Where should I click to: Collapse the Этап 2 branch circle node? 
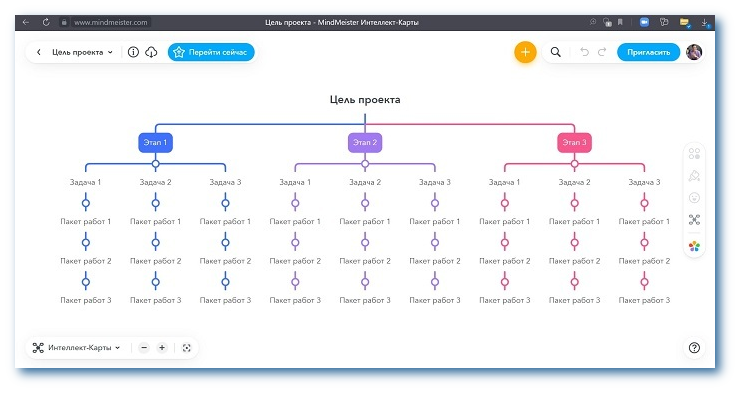tap(365, 164)
